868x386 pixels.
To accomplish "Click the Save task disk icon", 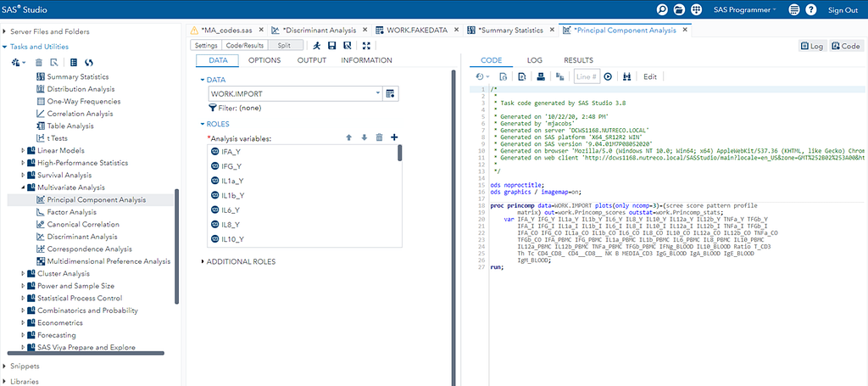I will click(332, 45).
